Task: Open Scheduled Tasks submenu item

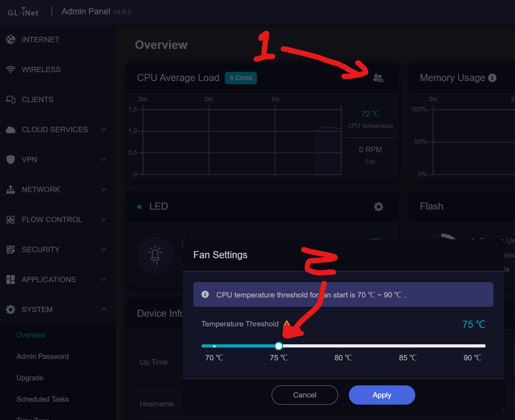Action: click(43, 399)
